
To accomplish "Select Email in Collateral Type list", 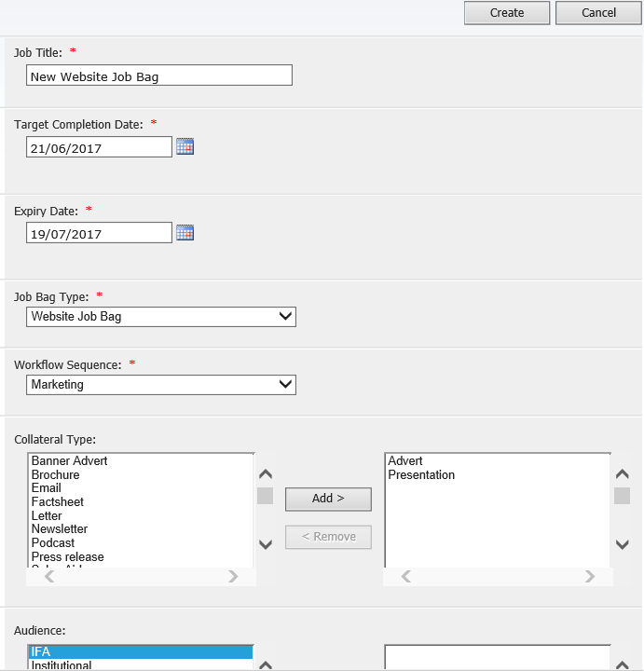I will [x=142, y=488].
